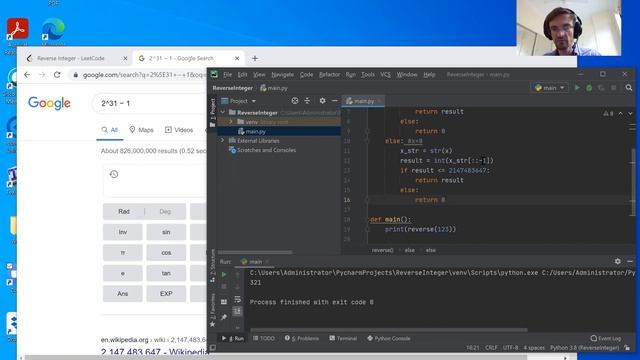Viewport: 640px width, 360px height.
Task: Expand External Libraries node
Action: (223, 140)
